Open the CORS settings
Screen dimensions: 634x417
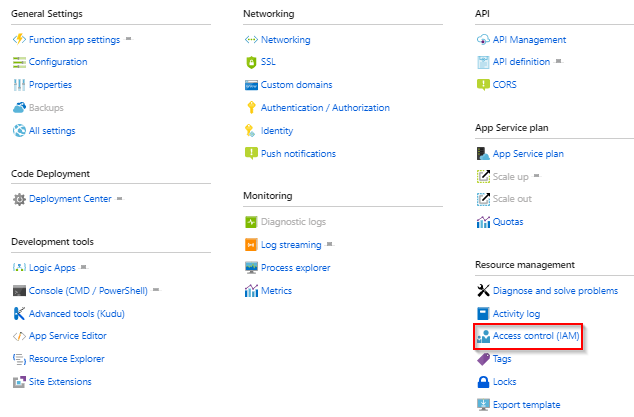tap(505, 85)
